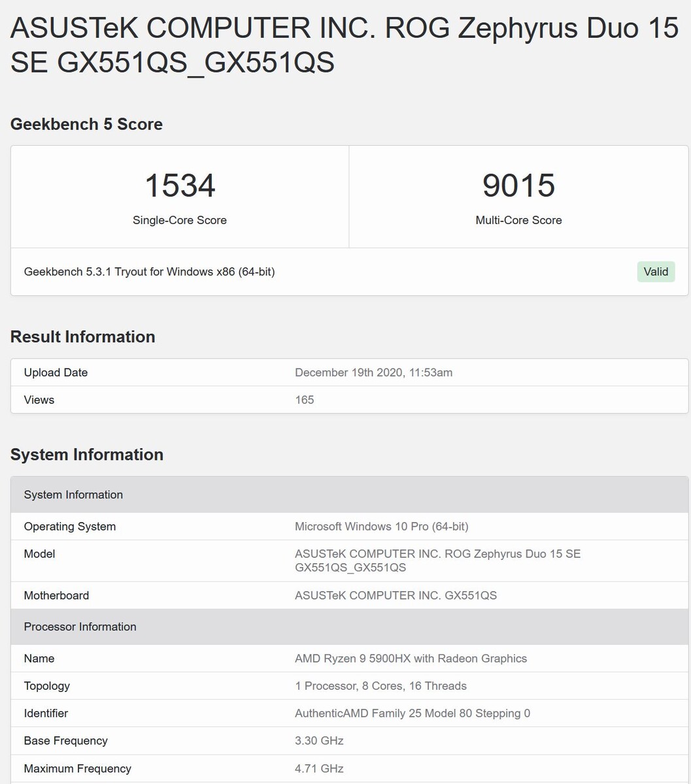Click the Single-Core Score label
691x784 pixels.
coord(180,220)
